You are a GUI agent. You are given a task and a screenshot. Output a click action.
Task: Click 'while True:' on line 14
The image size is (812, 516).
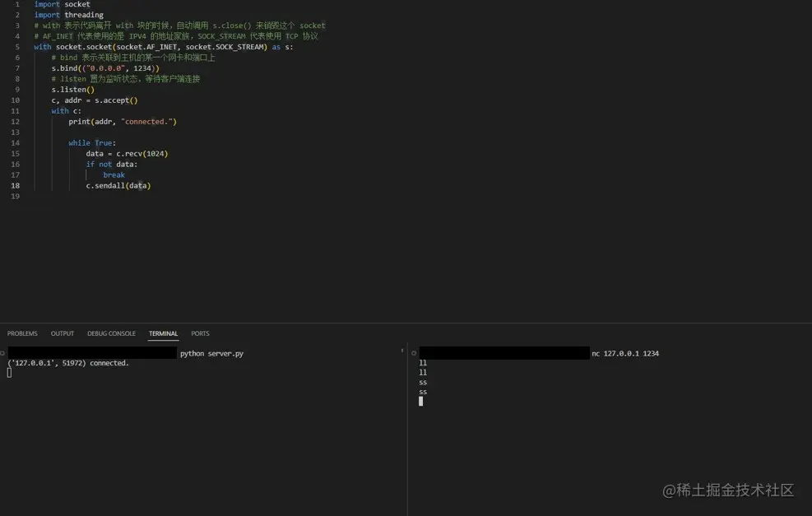(92, 142)
